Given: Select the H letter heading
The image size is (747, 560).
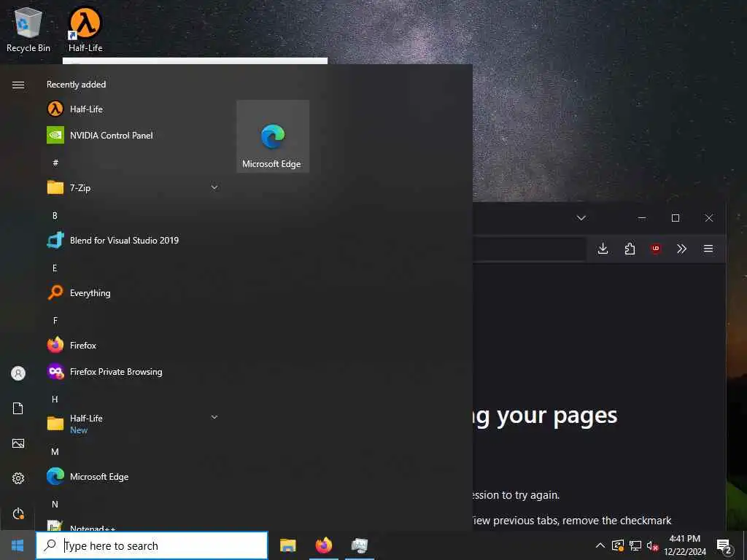Looking at the screenshot, I should coord(55,399).
